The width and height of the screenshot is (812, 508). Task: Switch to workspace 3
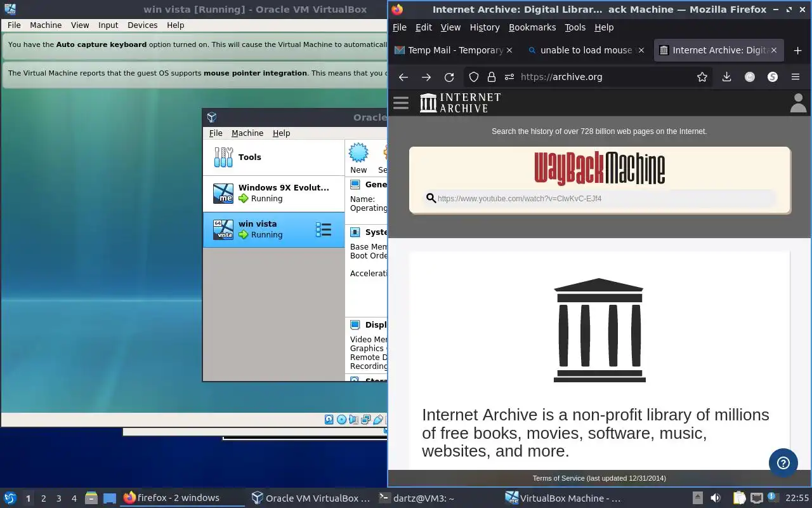(x=58, y=498)
